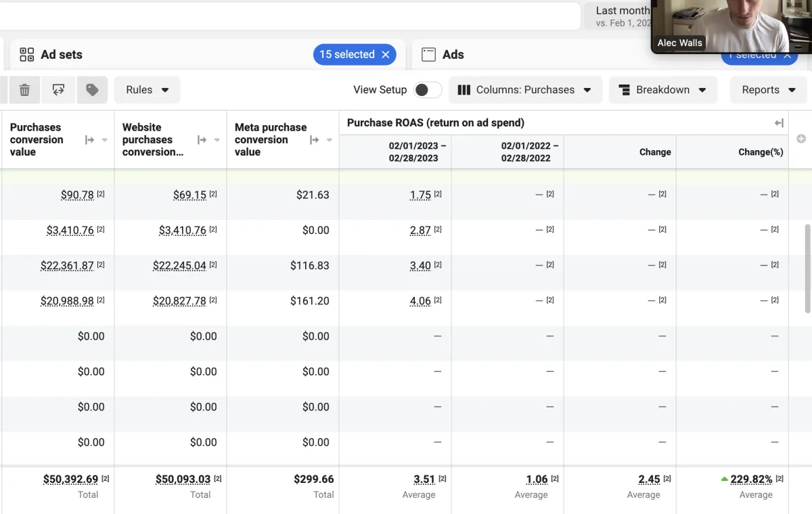Switch to the Ads tab

click(x=453, y=55)
